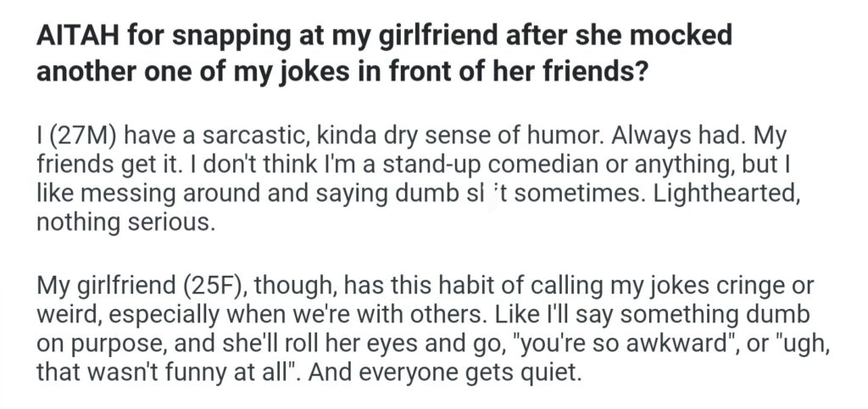Click the post title beginning with AITAH

(x=381, y=54)
